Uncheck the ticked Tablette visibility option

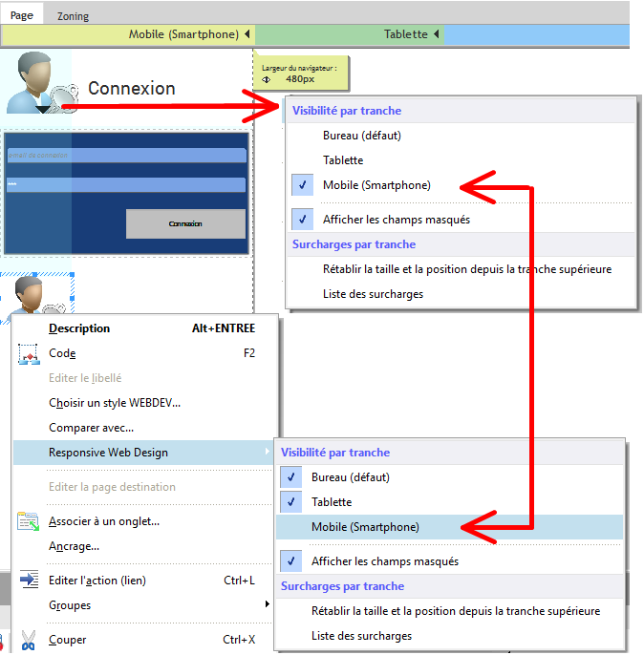click(331, 502)
